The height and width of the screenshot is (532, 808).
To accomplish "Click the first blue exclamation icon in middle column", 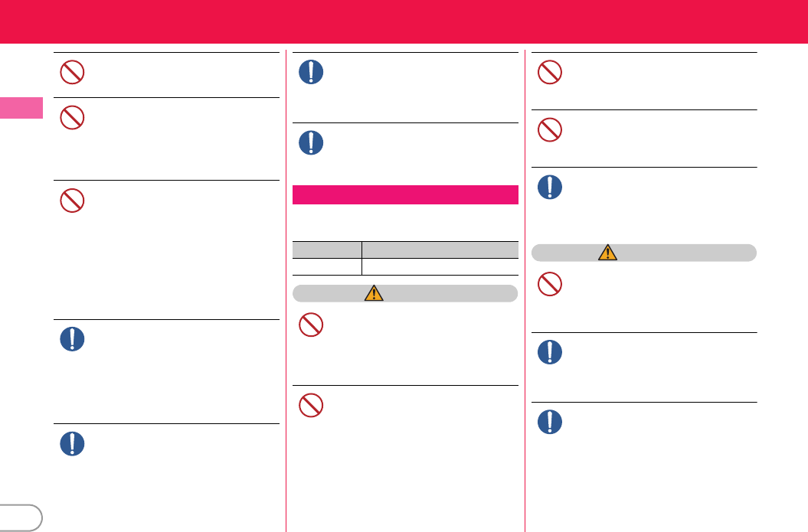I will click(311, 72).
